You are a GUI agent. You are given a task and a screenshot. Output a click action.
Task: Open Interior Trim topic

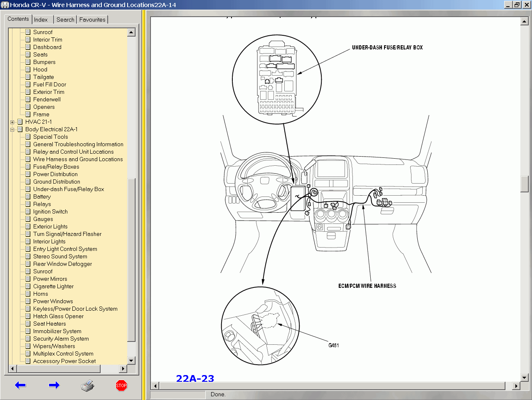tap(48, 39)
